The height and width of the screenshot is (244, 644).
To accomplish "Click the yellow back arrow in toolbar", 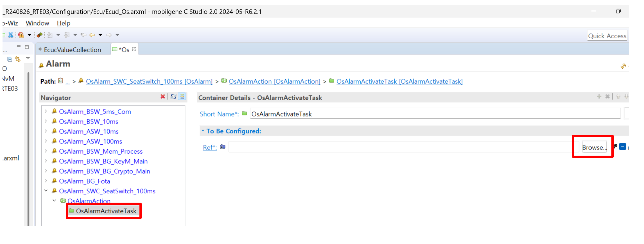I will point(92,35).
